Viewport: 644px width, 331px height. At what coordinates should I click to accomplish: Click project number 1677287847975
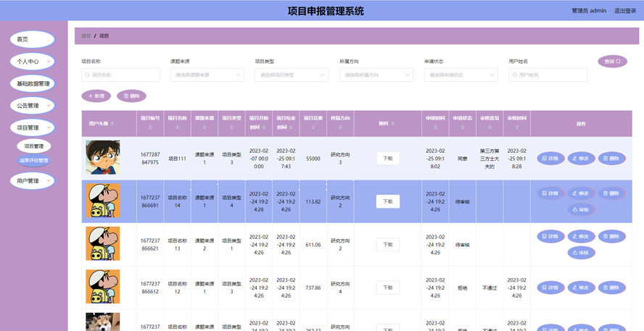(x=150, y=159)
